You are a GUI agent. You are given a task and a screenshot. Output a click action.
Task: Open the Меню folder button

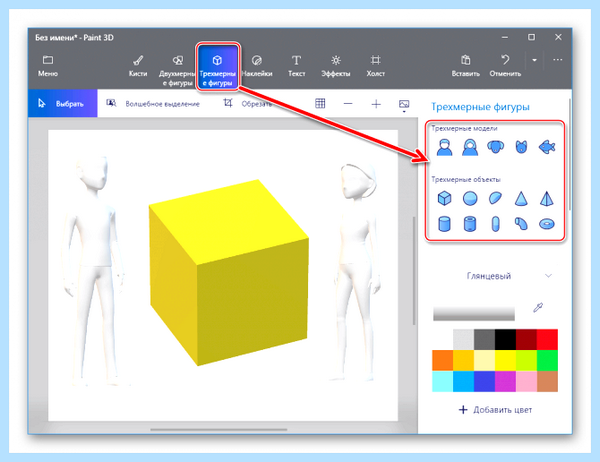[x=48, y=65]
